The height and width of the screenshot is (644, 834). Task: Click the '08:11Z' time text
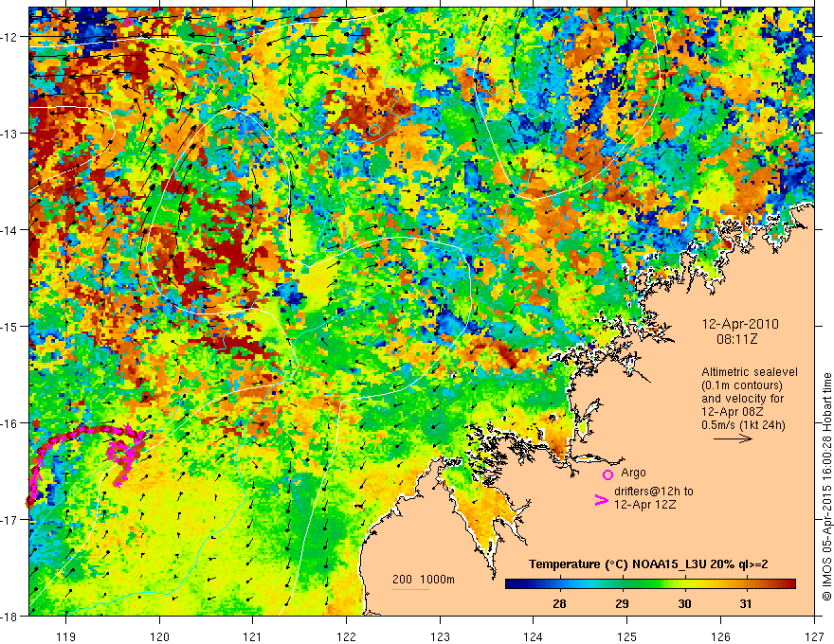tap(737, 339)
